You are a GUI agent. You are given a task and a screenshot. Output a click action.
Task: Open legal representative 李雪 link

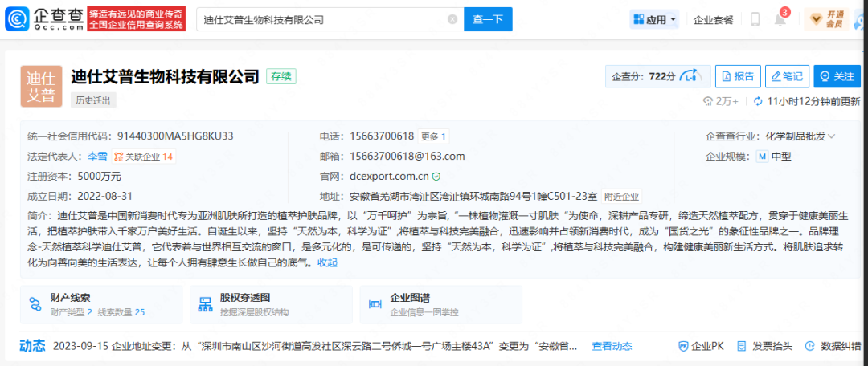(x=97, y=157)
